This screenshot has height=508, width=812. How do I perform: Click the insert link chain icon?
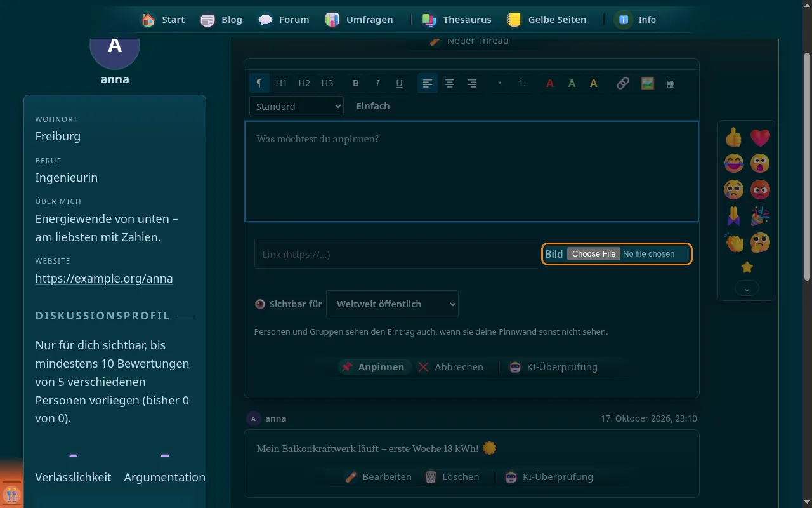(x=623, y=83)
